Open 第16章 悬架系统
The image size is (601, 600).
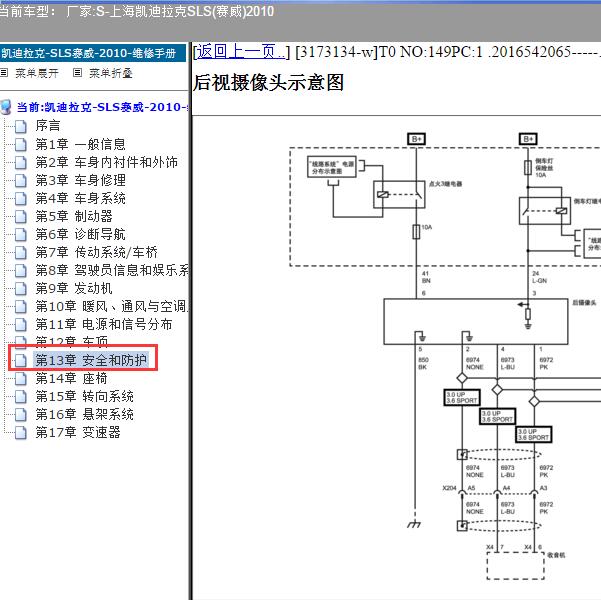pyautogui.click(x=85, y=414)
